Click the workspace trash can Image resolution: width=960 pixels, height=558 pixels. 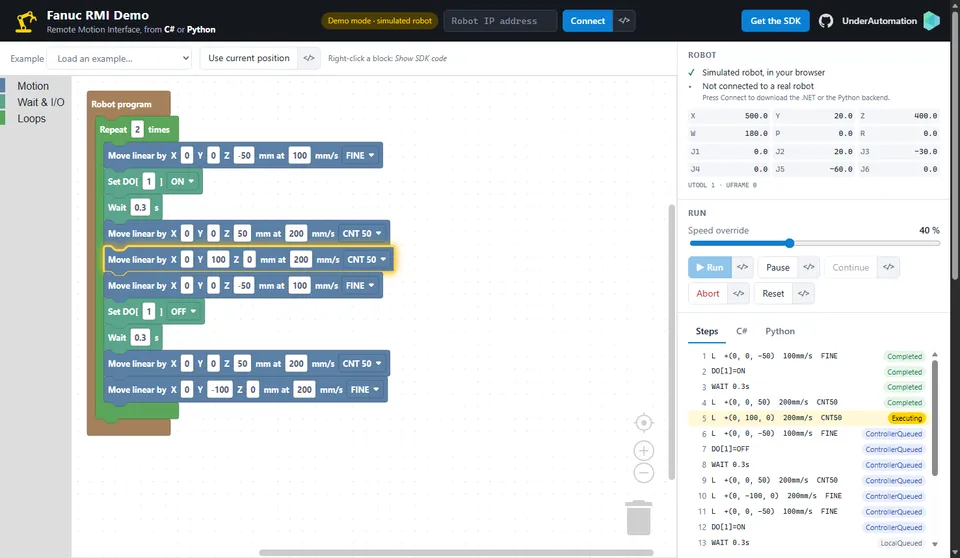(x=638, y=518)
